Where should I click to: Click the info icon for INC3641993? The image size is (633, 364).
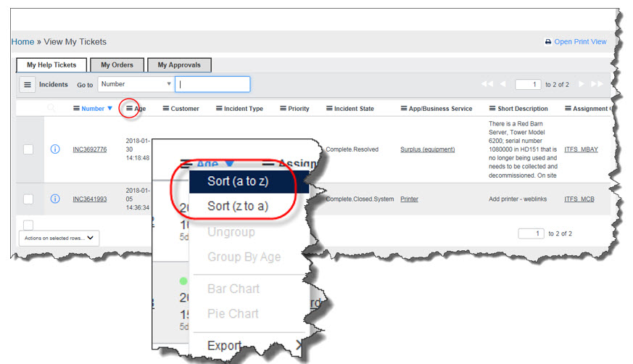[55, 199]
